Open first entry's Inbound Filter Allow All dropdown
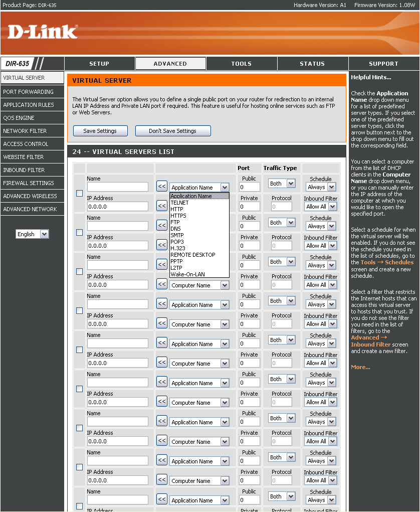Image resolution: width=420 pixels, height=512 pixels. coord(321,207)
